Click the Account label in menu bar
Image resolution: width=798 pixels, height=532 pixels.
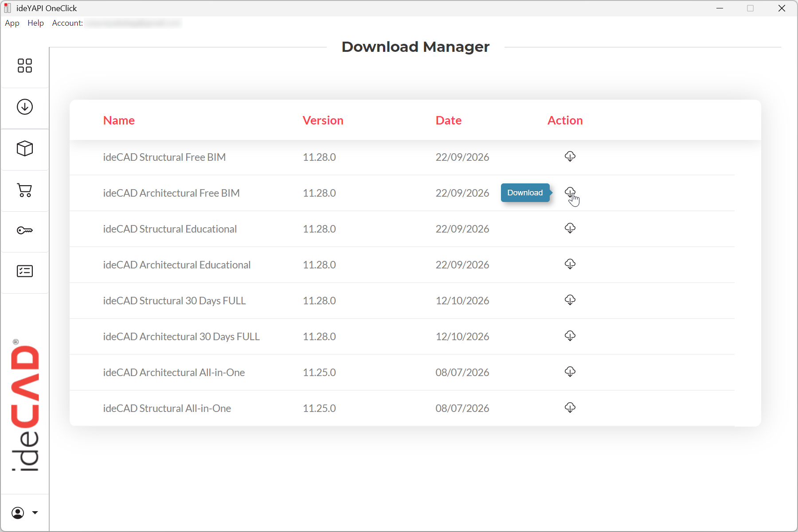point(67,23)
